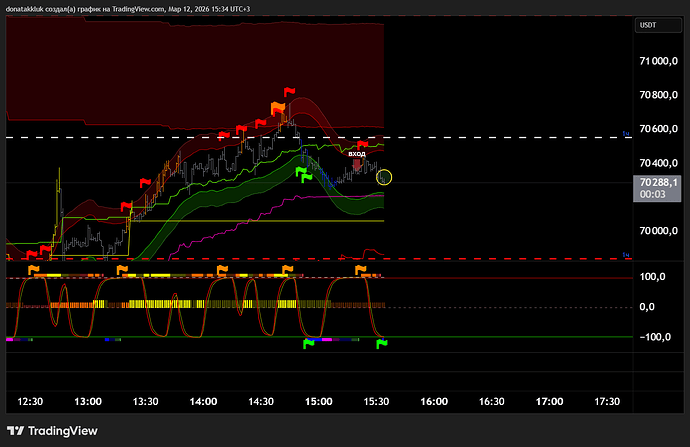The width and height of the screenshot is (690, 447).
Task: Click the 'вход' entry text label
Action: point(357,153)
